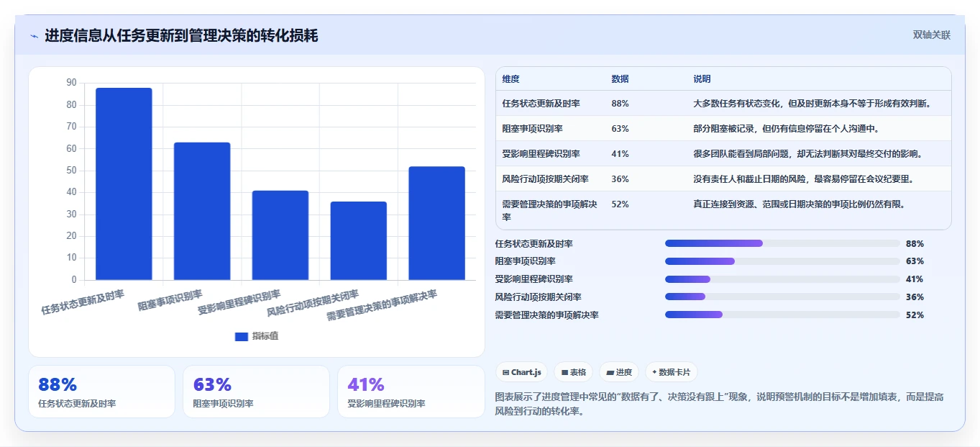Click the 任务状态更新及时率 chart bar
The width and height of the screenshot is (980, 447).
124,184
